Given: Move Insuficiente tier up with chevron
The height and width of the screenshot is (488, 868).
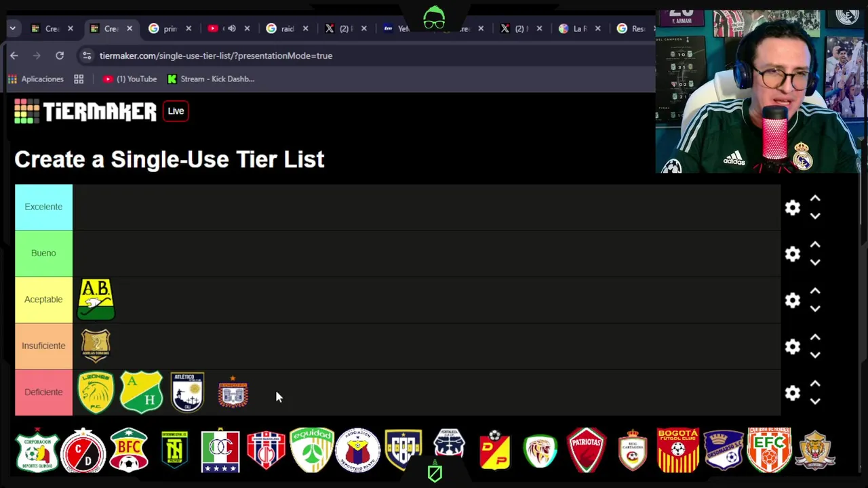Looking at the screenshot, I should point(815,337).
